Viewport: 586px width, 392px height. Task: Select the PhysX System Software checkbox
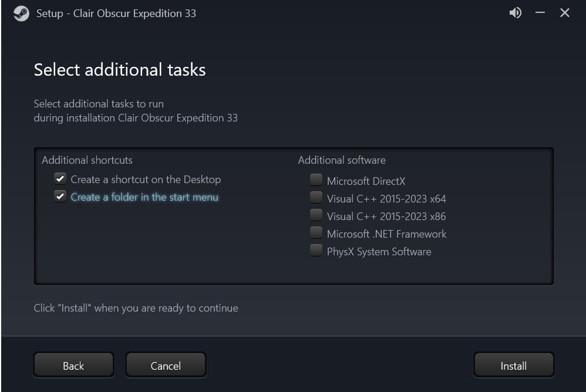tap(316, 250)
